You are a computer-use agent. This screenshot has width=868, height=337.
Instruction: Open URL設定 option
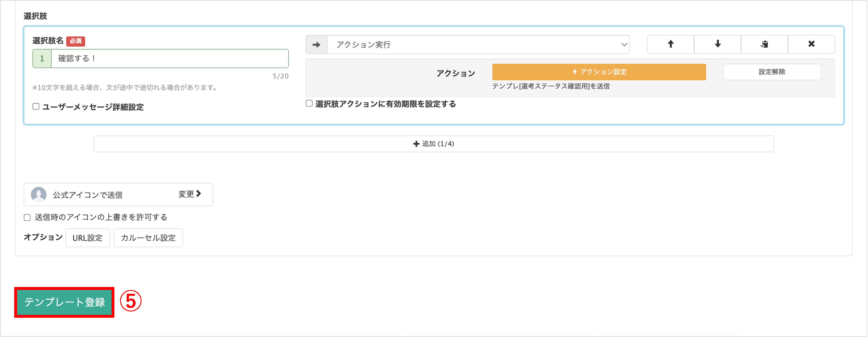(88, 238)
